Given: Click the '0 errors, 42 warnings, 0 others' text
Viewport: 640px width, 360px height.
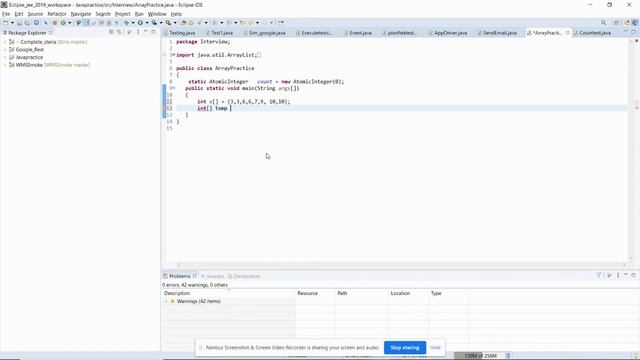Looking at the screenshot, I should pyautogui.click(x=195, y=285).
